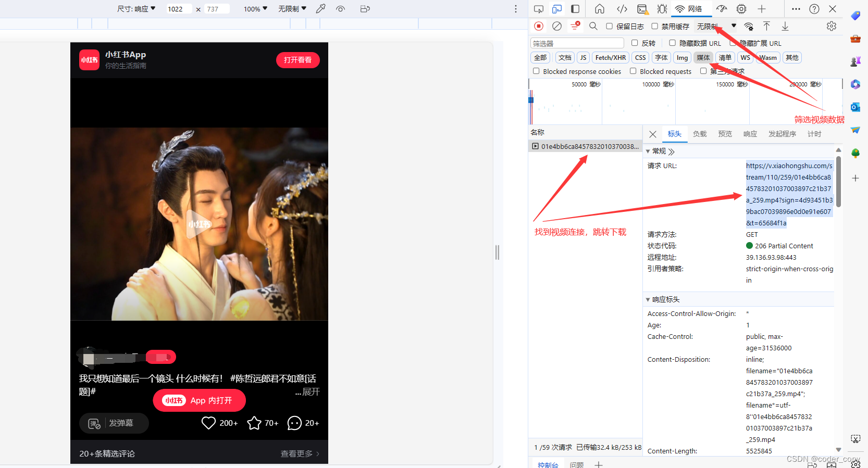Toggle the network filter bar icon

(575, 26)
